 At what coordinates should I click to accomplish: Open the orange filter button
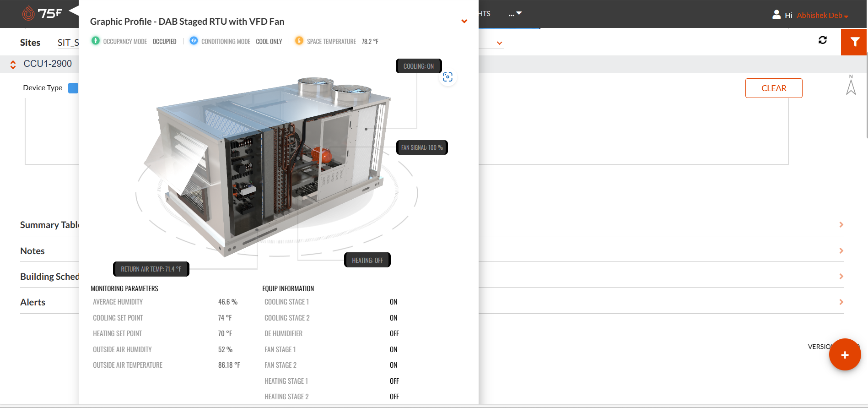coord(854,42)
